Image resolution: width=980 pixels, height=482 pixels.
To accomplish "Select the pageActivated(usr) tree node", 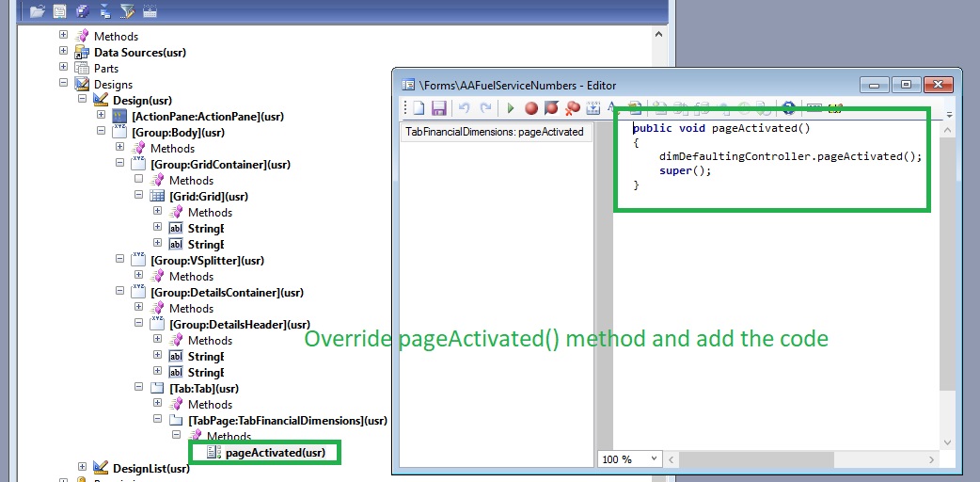I will 276,453.
